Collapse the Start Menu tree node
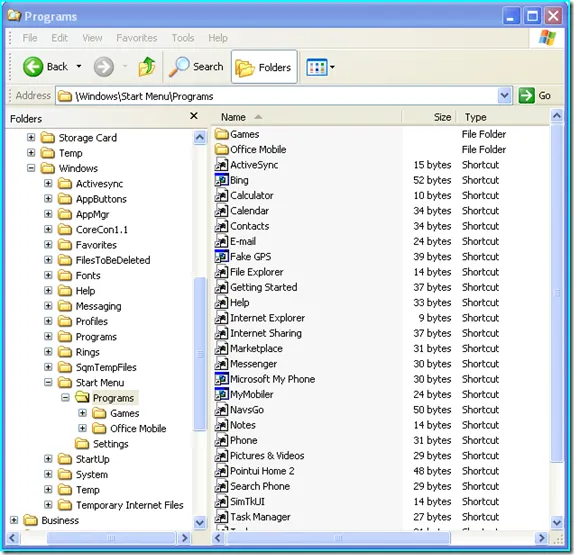Image resolution: width=574 pixels, height=555 pixels. click(48, 383)
